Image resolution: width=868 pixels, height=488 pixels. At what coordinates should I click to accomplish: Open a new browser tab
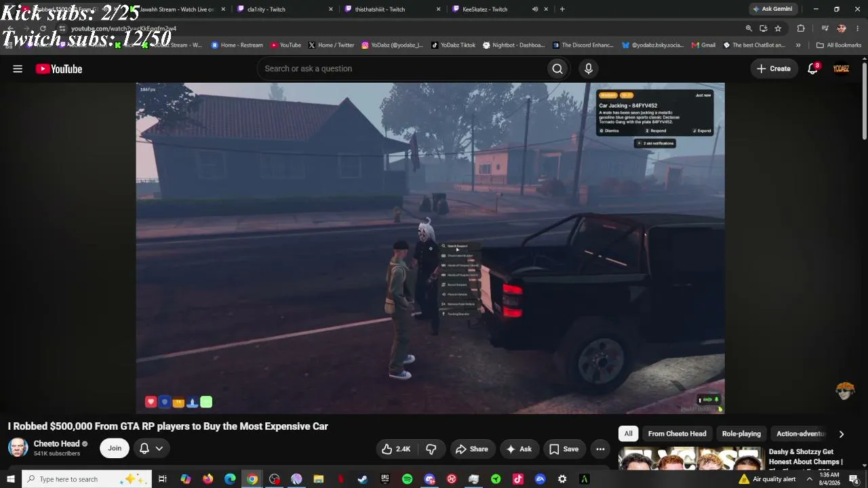(562, 9)
